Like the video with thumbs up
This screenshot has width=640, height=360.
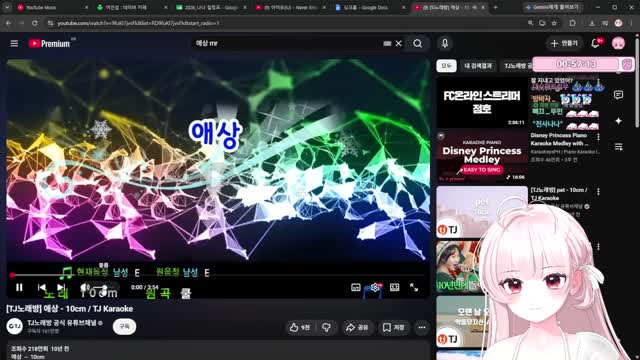pyautogui.click(x=300, y=327)
